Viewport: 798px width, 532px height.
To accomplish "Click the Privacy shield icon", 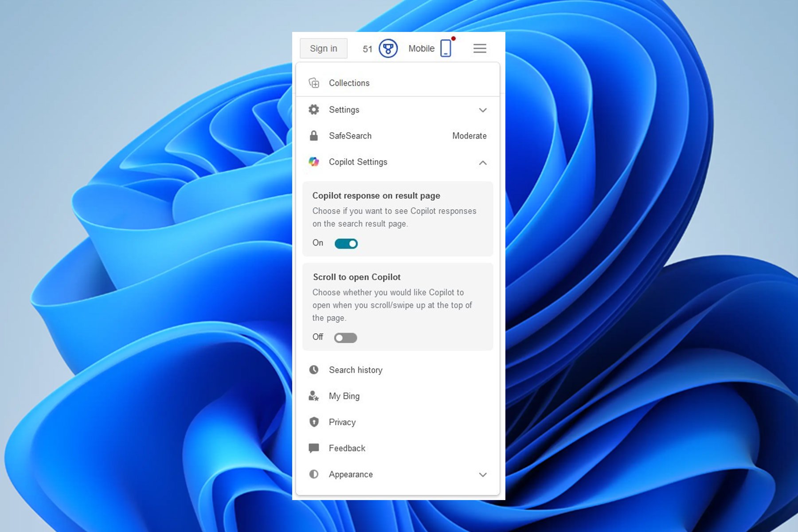I will [314, 422].
